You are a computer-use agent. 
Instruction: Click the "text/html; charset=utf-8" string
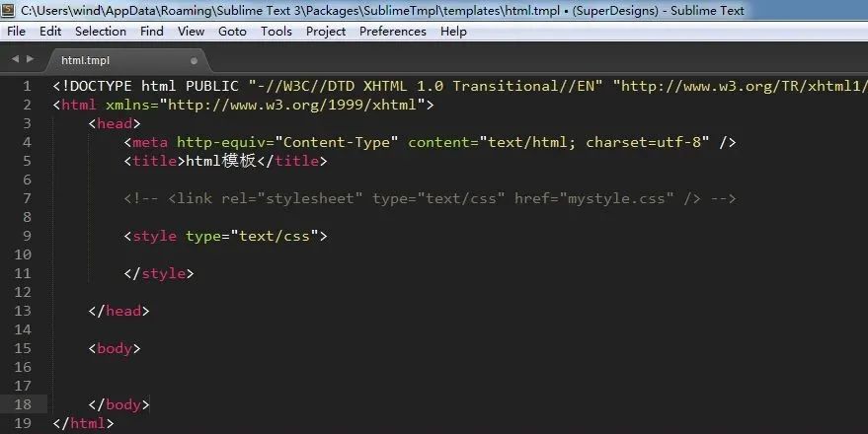pos(594,143)
